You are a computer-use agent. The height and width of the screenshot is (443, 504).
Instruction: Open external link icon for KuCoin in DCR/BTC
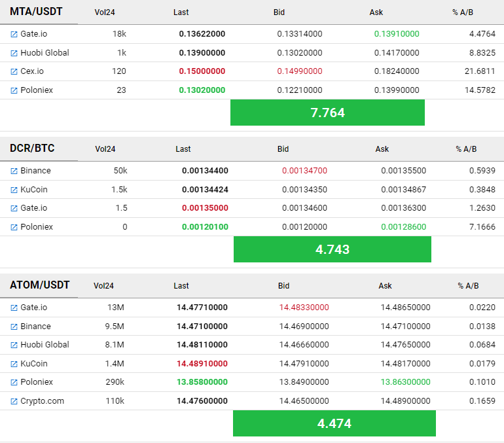click(x=14, y=190)
